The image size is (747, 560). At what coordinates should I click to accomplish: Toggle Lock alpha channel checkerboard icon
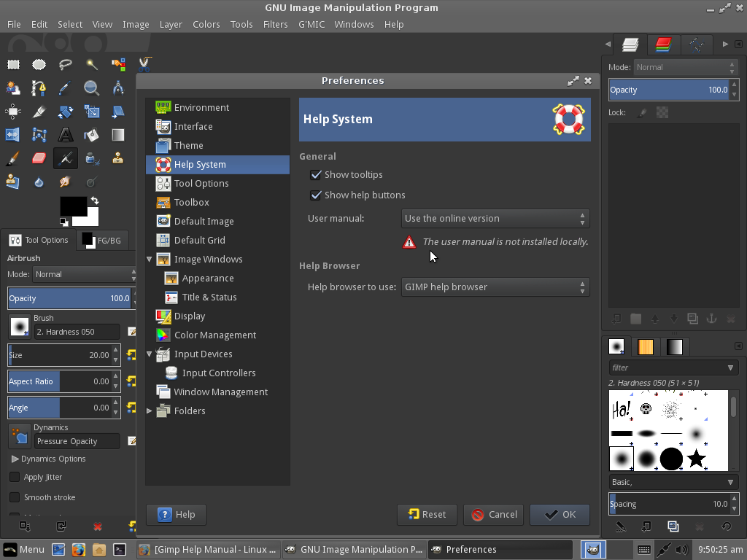pyautogui.click(x=662, y=112)
